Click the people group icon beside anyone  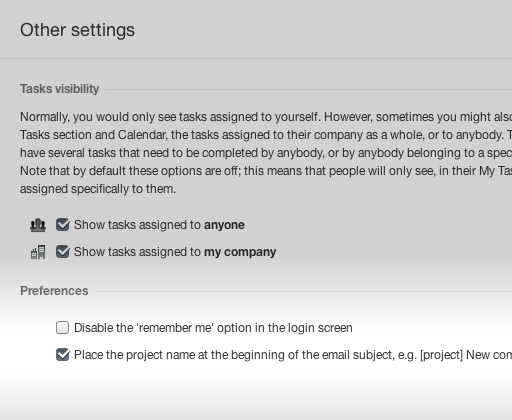pyautogui.click(x=38, y=225)
